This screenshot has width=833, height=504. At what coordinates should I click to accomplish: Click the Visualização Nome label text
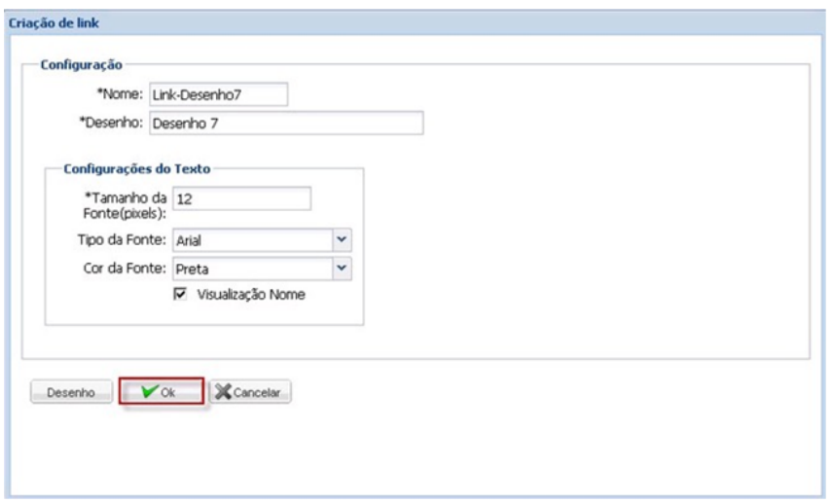(x=245, y=295)
